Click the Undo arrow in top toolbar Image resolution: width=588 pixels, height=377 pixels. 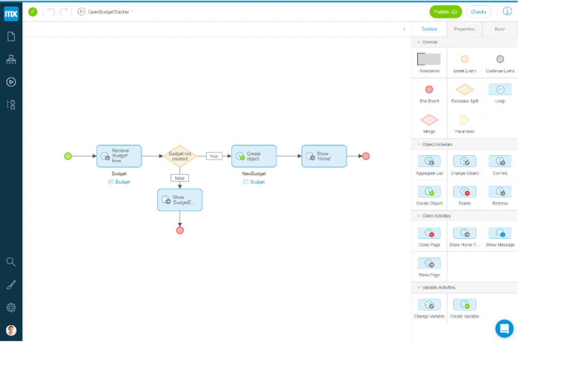pyautogui.click(x=51, y=11)
